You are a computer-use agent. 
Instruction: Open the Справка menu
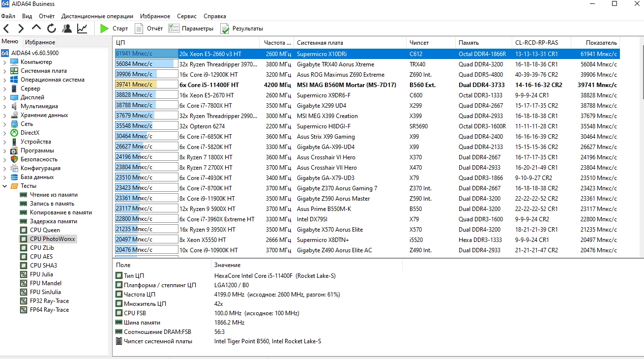click(x=215, y=16)
